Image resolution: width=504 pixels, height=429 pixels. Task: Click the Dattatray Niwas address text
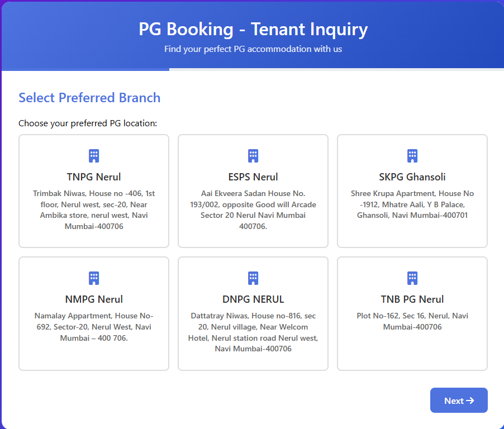253,332
